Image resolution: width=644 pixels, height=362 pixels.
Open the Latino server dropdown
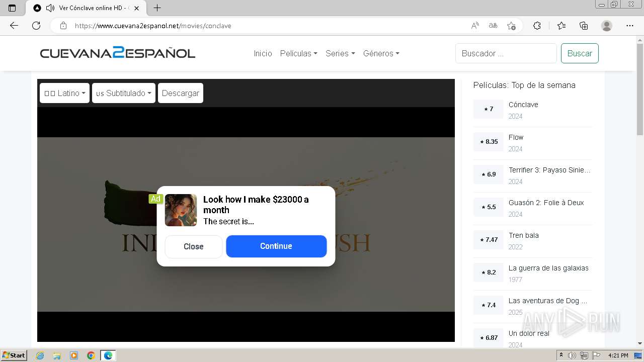[x=64, y=93]
